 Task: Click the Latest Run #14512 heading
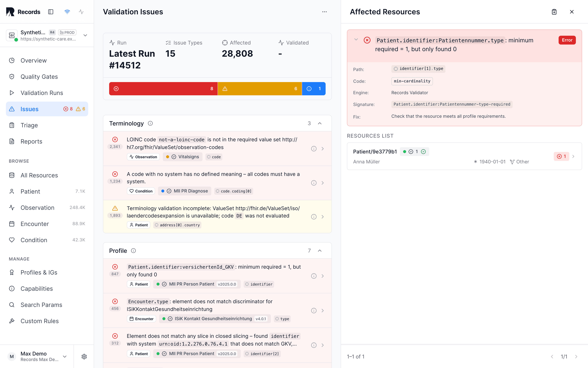pos(132,59)
